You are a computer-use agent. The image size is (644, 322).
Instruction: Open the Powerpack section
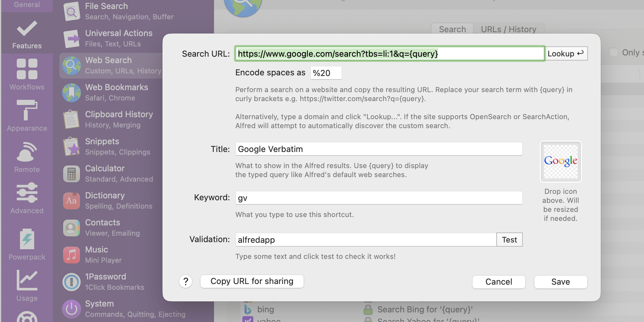[x=27, y=244]
